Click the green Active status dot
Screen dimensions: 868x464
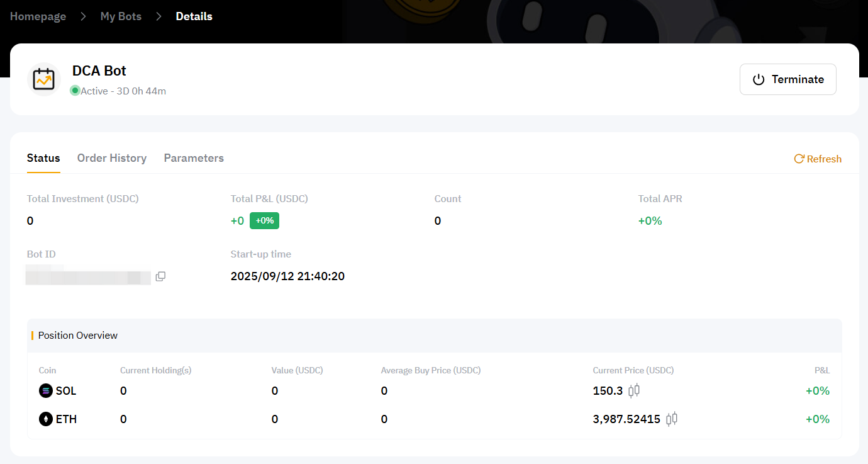[75, 91]
